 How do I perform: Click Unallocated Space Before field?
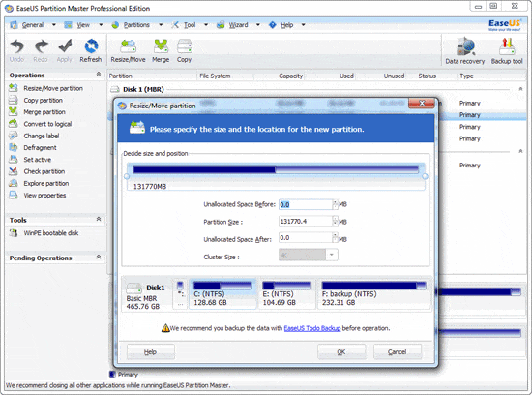[x=306, y=204]
